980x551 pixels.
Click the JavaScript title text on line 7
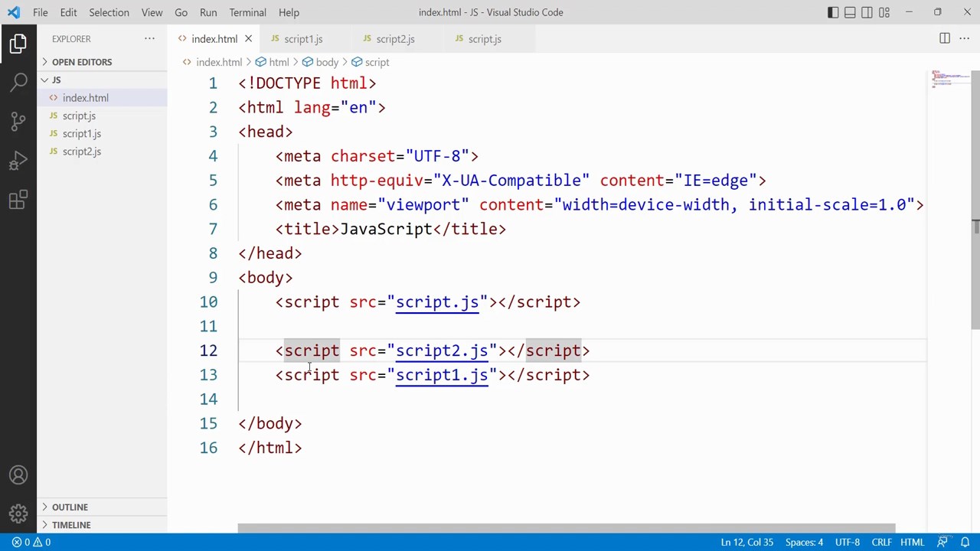(x=386, y=229)
